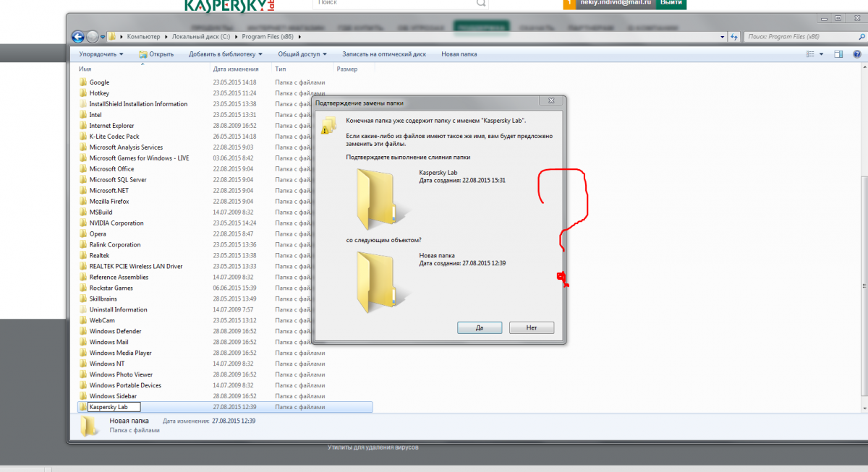The image size is (868, 472).
Task: Select the Hotkey folder icon
Action: 83,93
